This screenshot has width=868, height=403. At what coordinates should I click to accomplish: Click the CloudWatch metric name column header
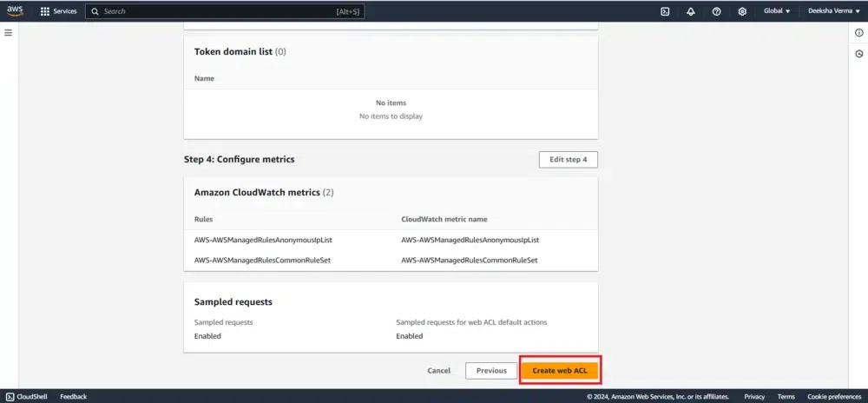tap(444, 219)
